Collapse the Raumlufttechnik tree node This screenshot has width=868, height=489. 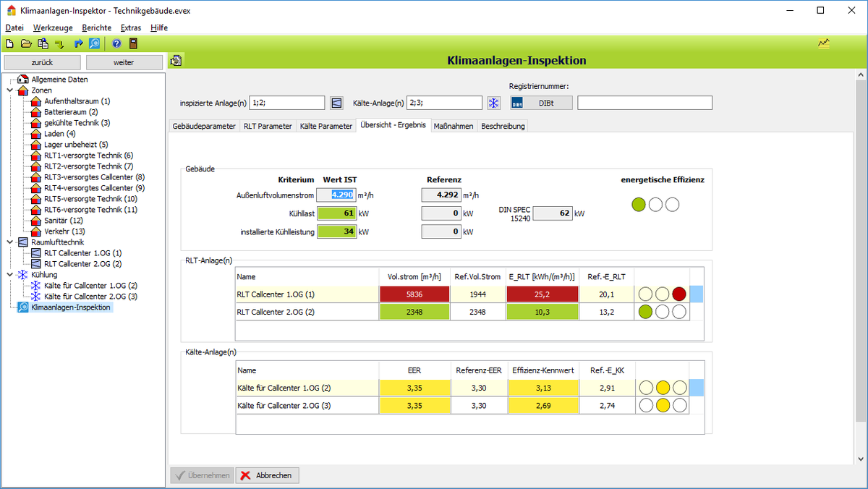pyautogui.click(x=9, y=242)
